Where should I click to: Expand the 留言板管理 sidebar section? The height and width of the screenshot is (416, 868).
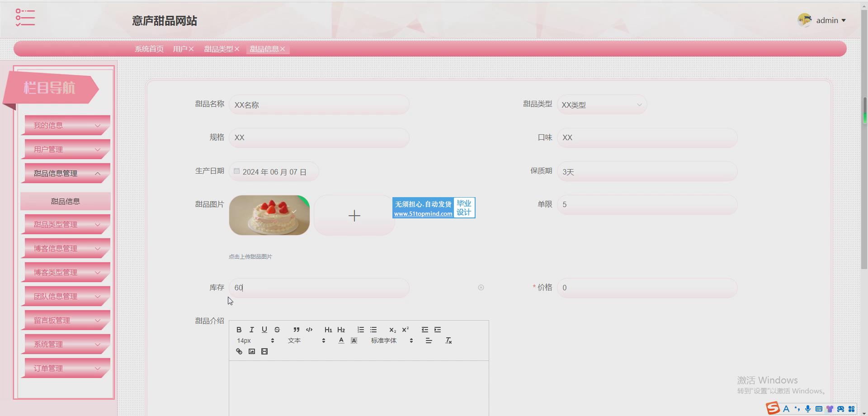[x=66, y=320]
